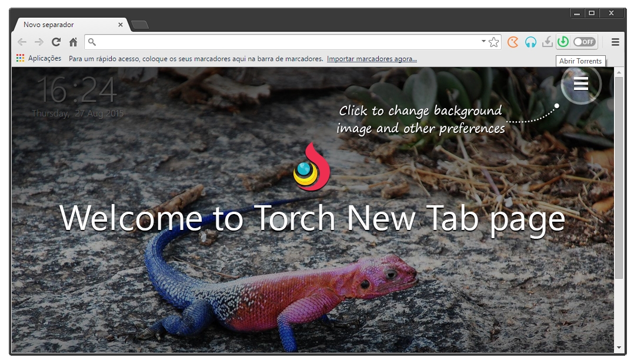Image resolution: width=634 pixels, height=364 pixels.
Task: Toggle the OFF switch in the toolbar
Action: tap(584, 42)
